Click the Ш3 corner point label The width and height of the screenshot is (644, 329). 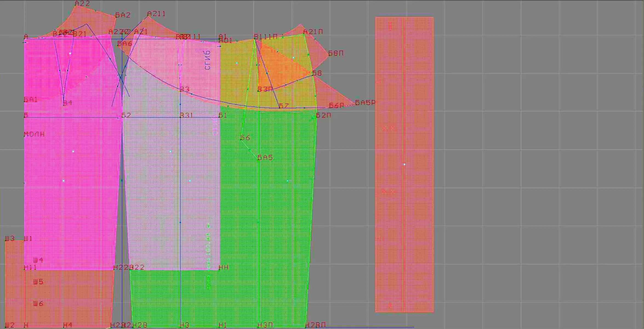10,238
